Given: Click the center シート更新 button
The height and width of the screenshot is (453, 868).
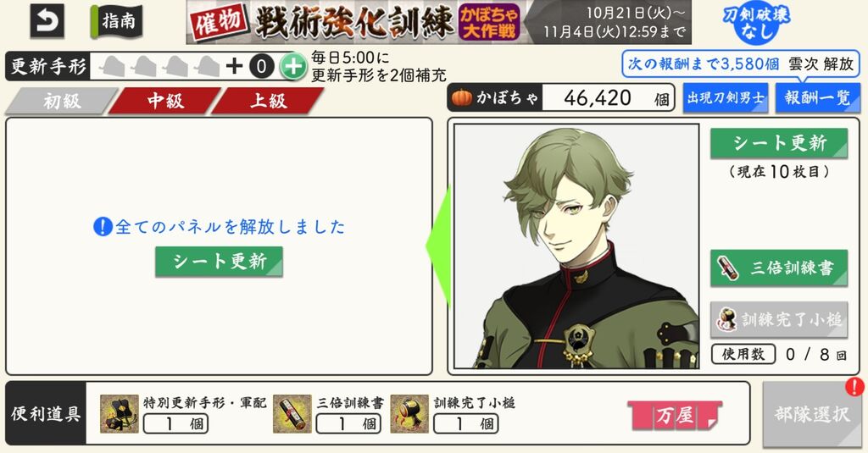Looking at the screenshot, I should click(220, 262).
